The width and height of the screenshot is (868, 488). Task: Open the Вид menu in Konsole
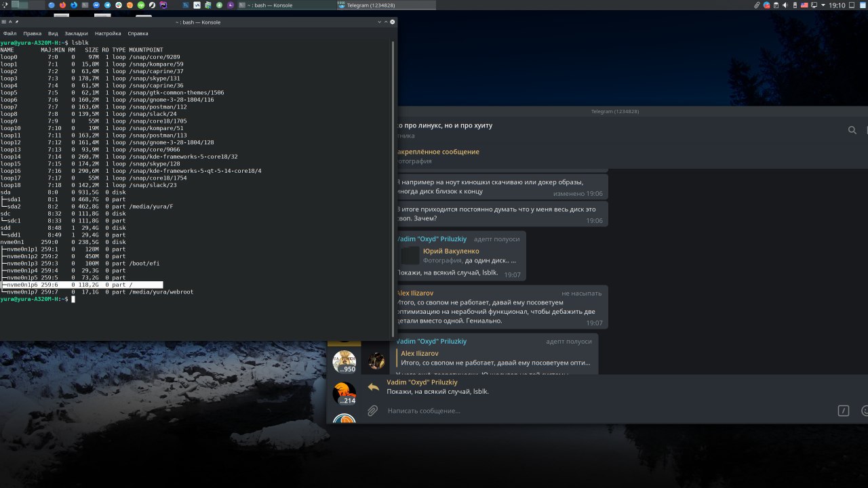click(53, 33)
